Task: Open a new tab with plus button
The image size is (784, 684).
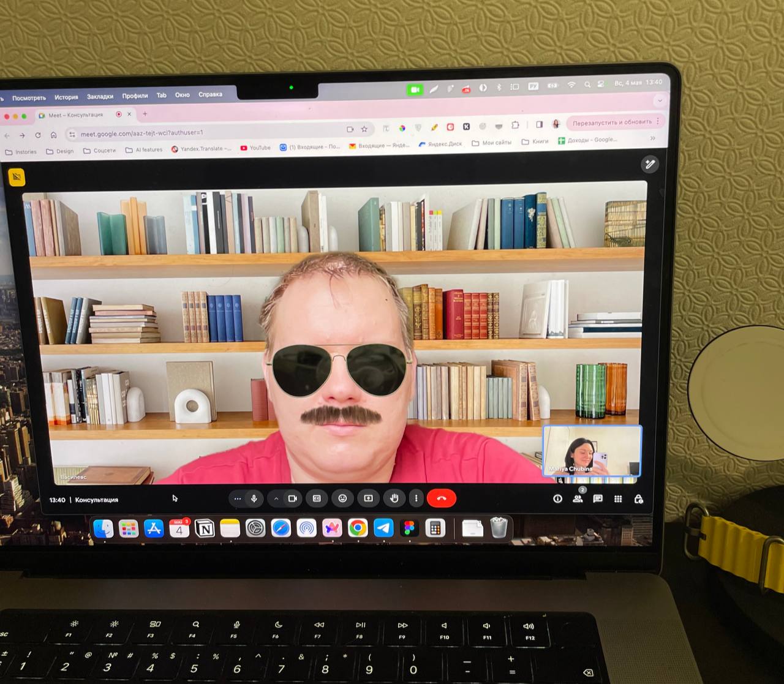Action: pyautogui.click(x=145, y=114)
